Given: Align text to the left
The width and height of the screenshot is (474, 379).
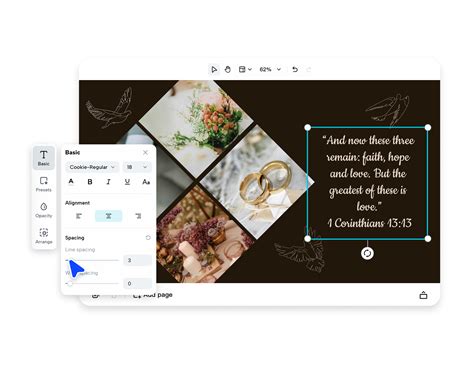Looking at the screenshot, I should (79, 216).
